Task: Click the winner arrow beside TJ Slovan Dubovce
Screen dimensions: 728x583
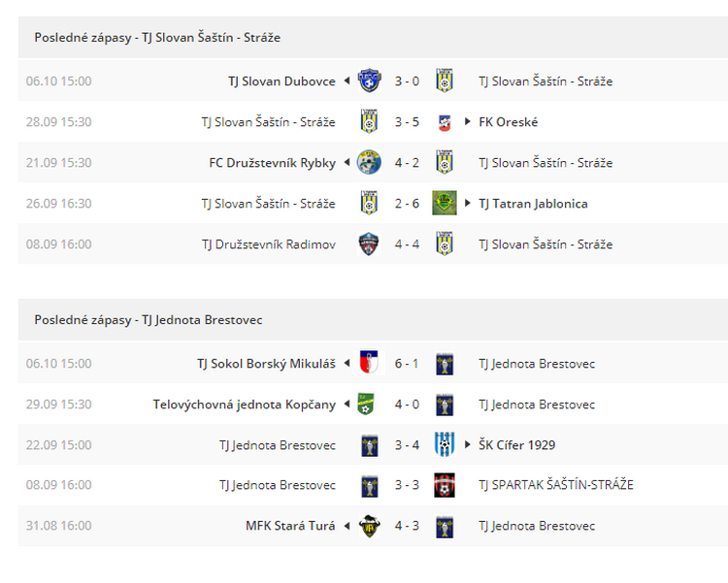Action: 347,81
